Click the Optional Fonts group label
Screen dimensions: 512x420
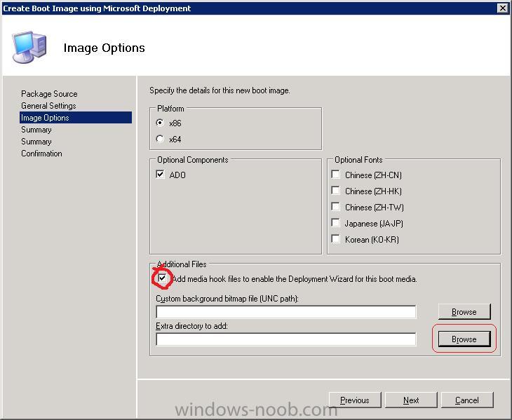358,160
